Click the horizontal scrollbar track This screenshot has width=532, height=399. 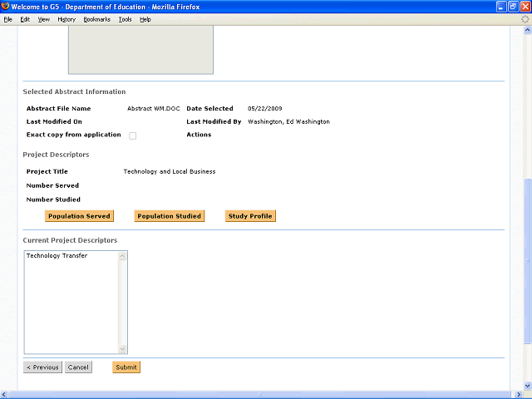[261, 395]
